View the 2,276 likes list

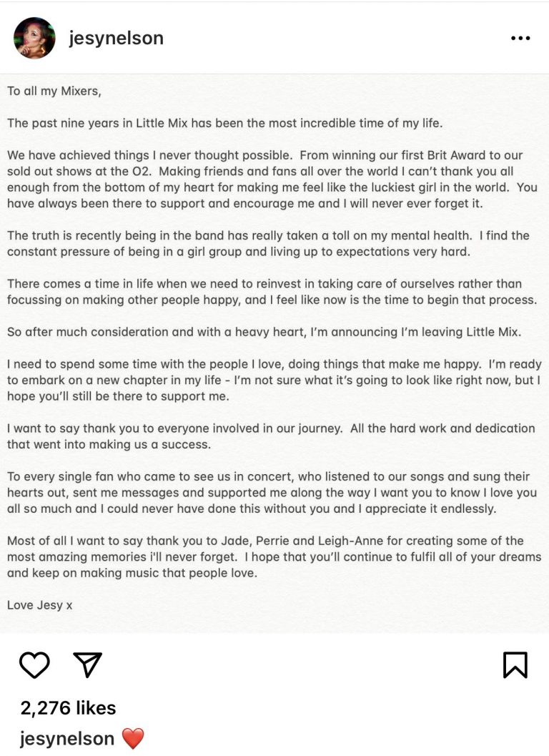[x=68, y=708]
